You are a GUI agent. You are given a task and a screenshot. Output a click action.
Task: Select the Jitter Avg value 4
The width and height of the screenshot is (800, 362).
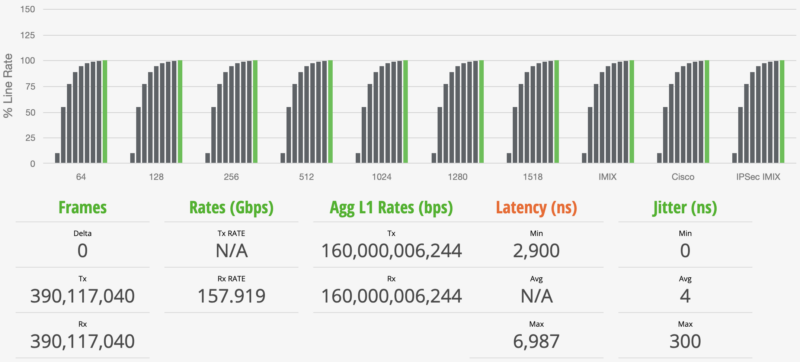(685, 296)
